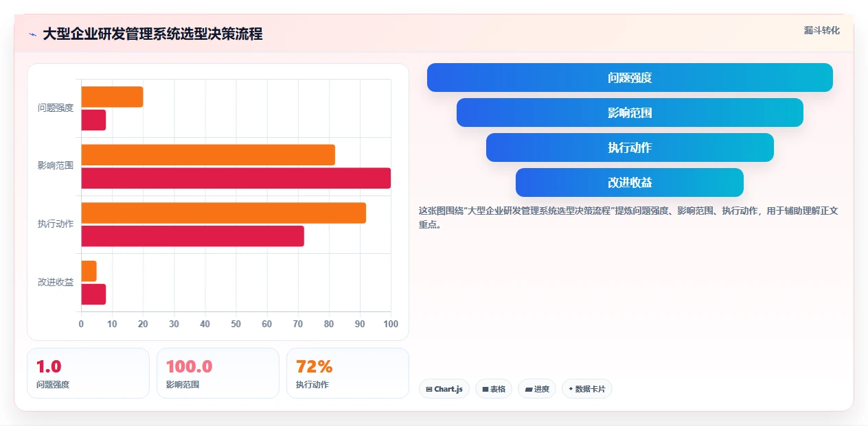Select the 执行动作 funnel stage
Viewport: 868px width, 426px height.
[630, 147]
